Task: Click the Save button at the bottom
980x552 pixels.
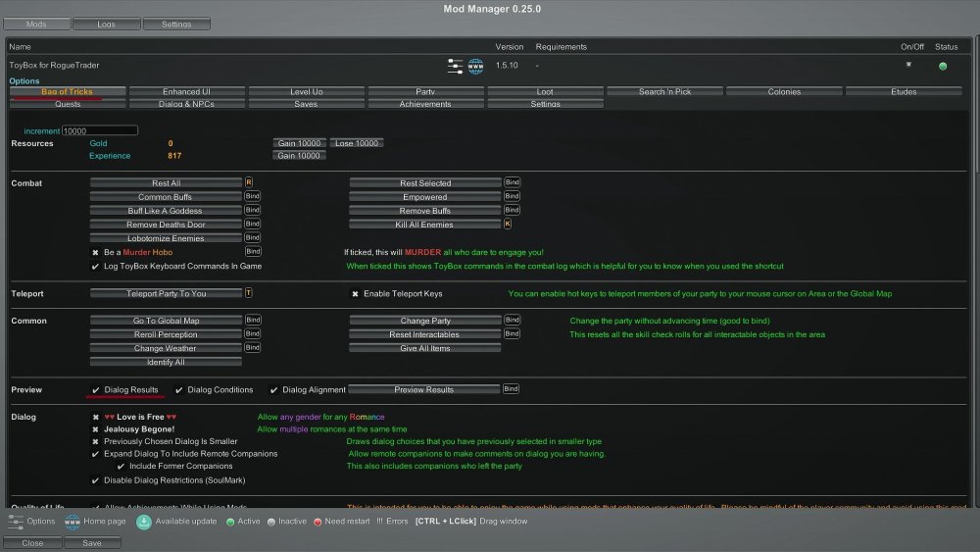Action: click(x=92, y=542)
